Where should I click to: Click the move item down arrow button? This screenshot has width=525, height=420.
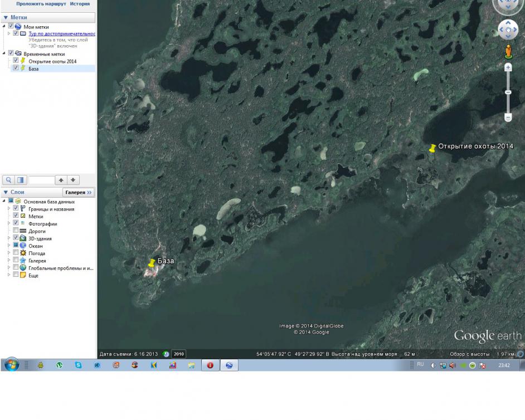73,180
